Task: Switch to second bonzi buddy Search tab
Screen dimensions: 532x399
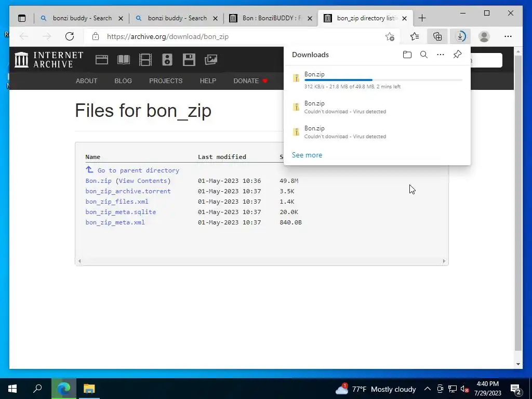Action: point(176,18)
